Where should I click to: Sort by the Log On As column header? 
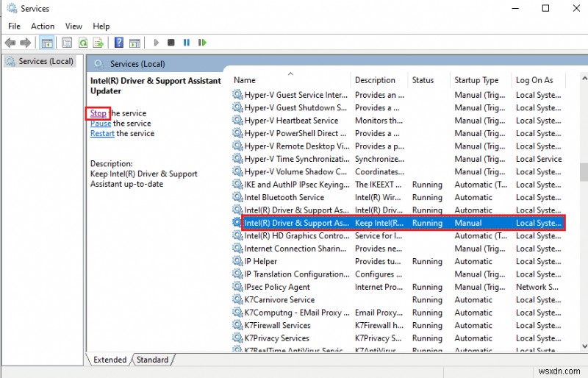tap(538, 80)
